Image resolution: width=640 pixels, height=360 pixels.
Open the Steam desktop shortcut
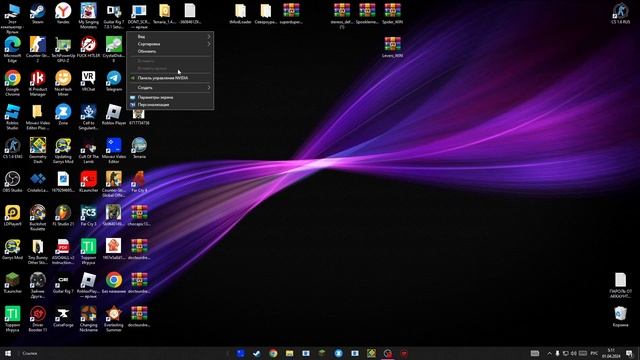[x=38, y=13]
